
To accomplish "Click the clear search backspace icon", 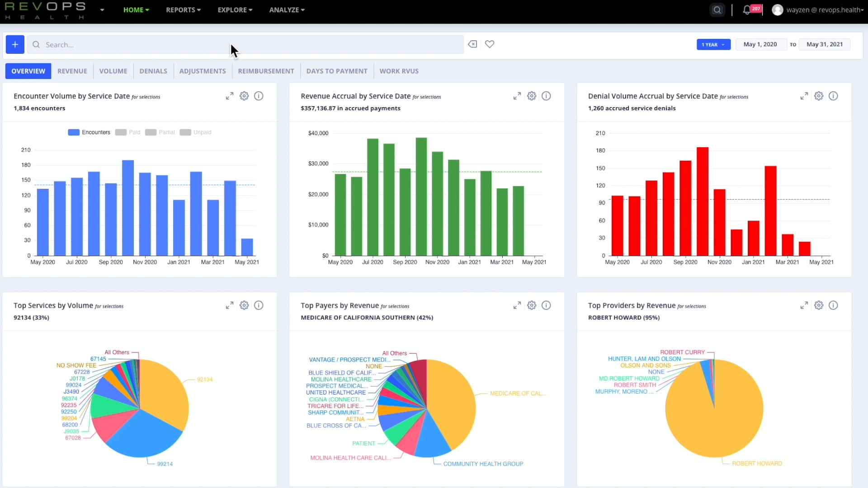I will [x=472, y=44].
